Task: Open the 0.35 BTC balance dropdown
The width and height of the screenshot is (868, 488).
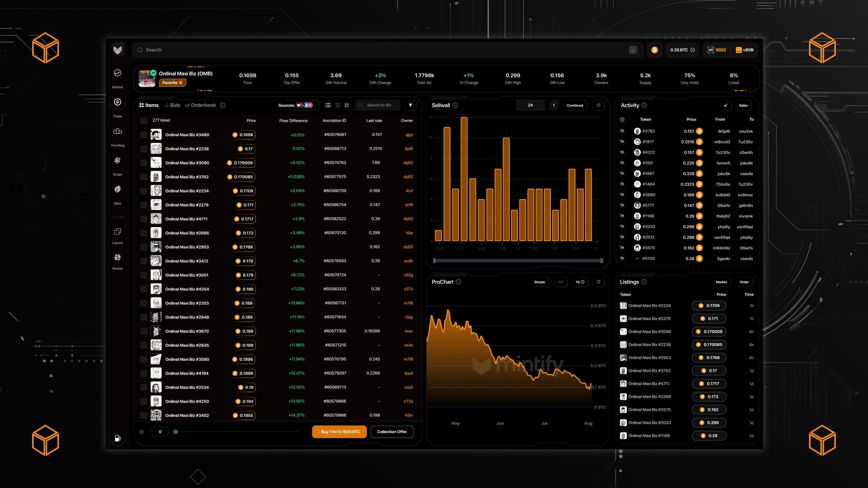Action: pyautogui.click(x=682, y=50)
